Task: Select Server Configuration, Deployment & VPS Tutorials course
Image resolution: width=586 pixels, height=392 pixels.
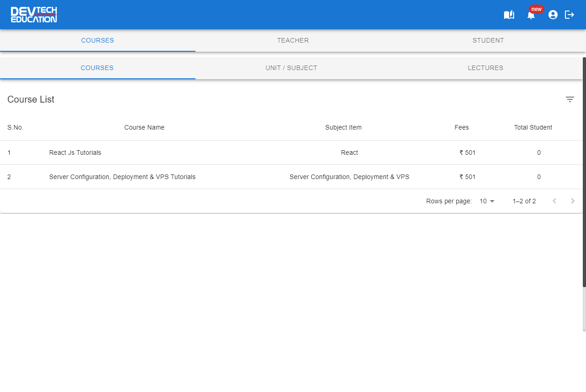Action: tap(122, 177)
